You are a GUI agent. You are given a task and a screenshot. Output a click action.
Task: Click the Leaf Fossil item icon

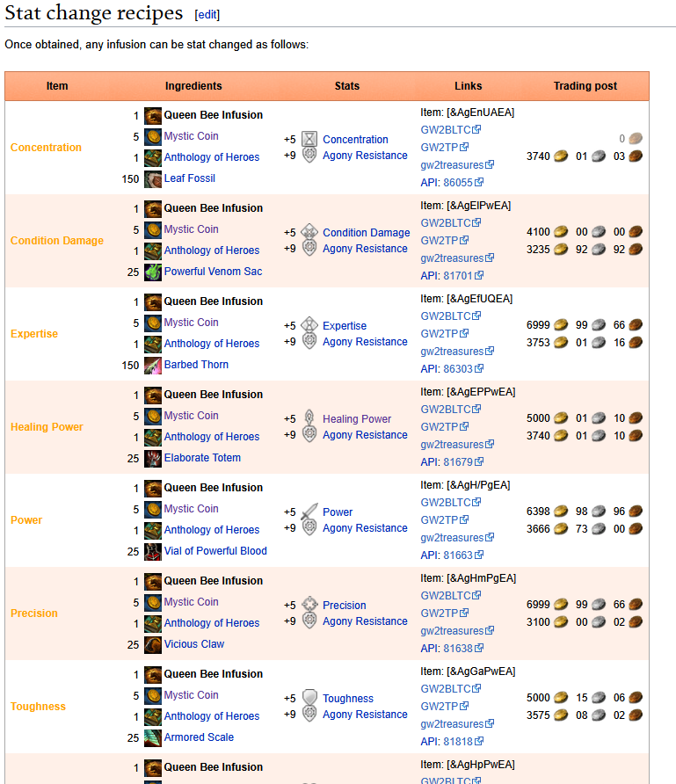pyautogui.click(x=153, y=179)
